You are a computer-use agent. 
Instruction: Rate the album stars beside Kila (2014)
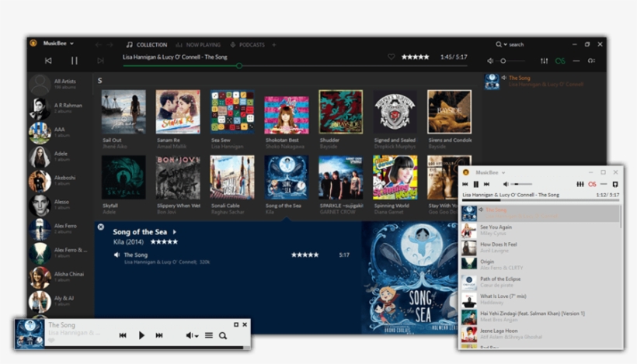point(164,242)
